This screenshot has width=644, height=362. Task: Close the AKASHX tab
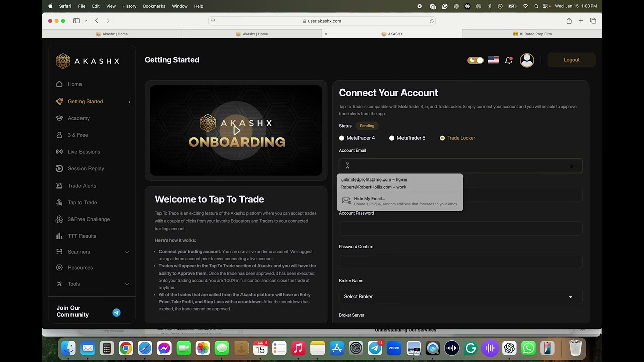click(326, 34)
